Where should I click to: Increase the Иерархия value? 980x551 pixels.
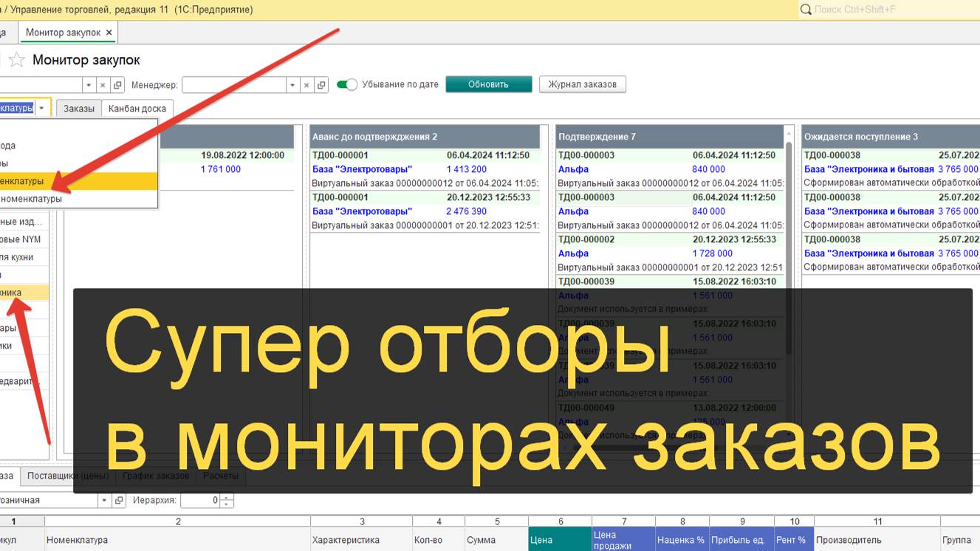[x=227, y=496]
